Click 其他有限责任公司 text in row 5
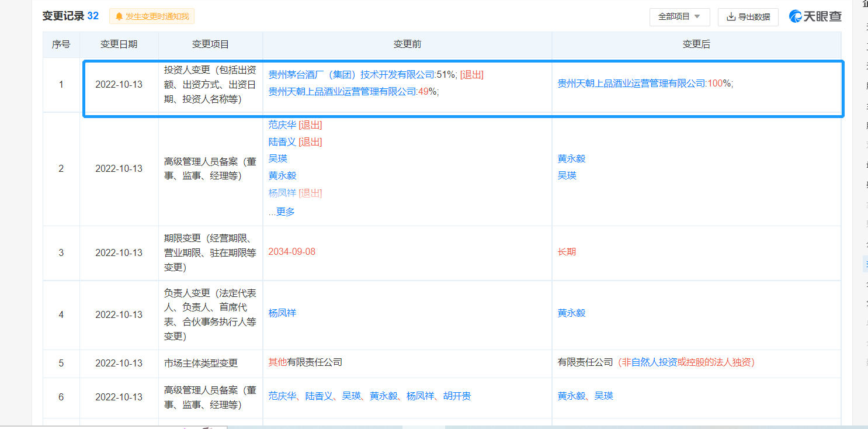This screenshot has height=429, width=868. pos(305,362)
